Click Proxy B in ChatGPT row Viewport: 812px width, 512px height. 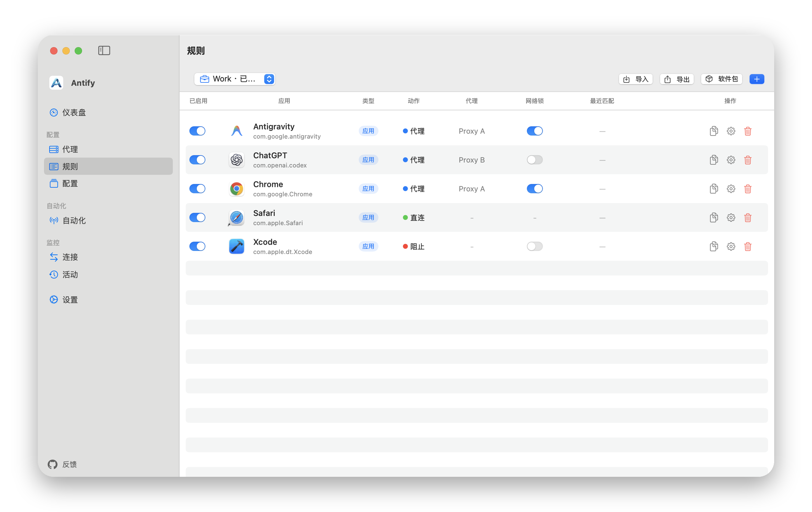pyautogui.click(x=471, y=160)
